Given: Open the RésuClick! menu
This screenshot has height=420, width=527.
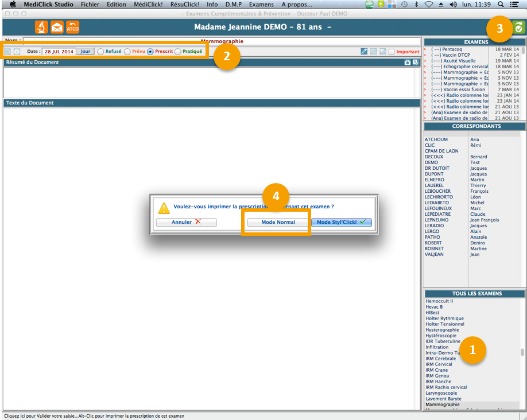Looking at the screenshot, I should 185,4.
